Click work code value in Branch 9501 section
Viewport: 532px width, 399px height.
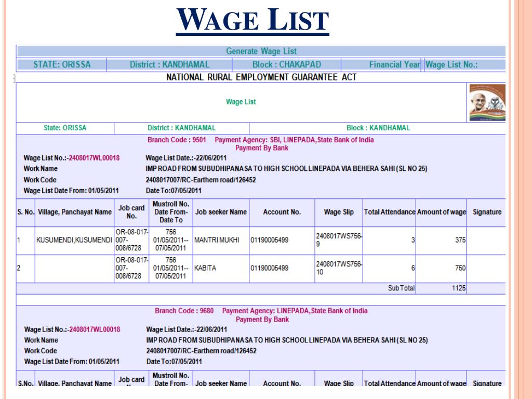(201, 180)
